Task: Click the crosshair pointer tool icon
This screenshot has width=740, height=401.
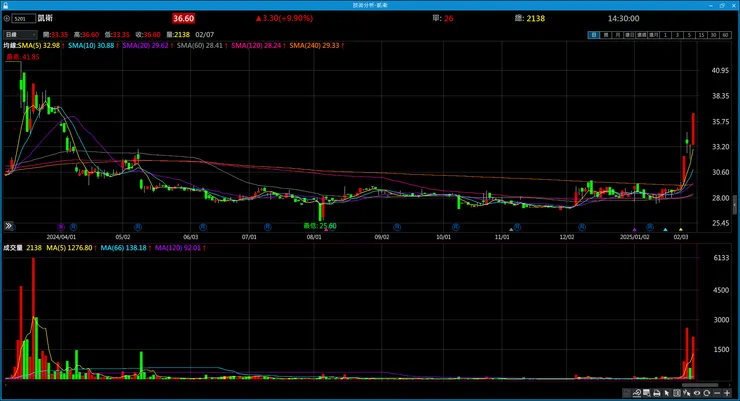Action: (687, 393)
